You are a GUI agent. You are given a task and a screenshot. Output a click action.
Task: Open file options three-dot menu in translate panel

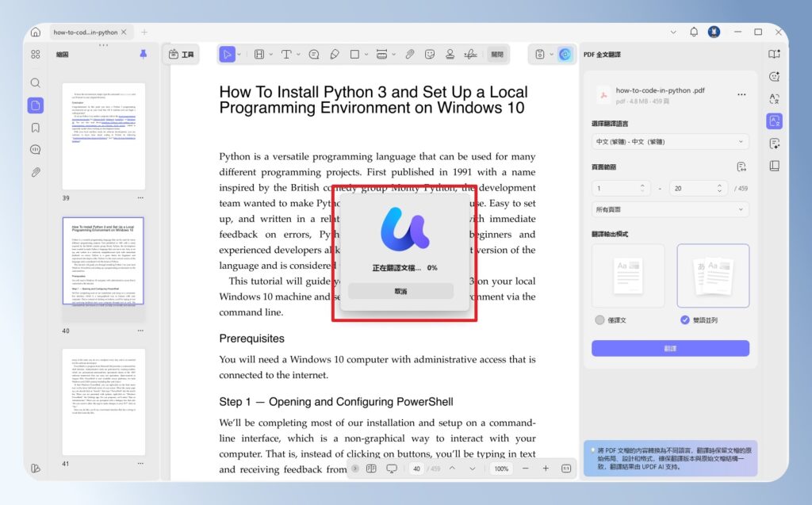point(741,94)
